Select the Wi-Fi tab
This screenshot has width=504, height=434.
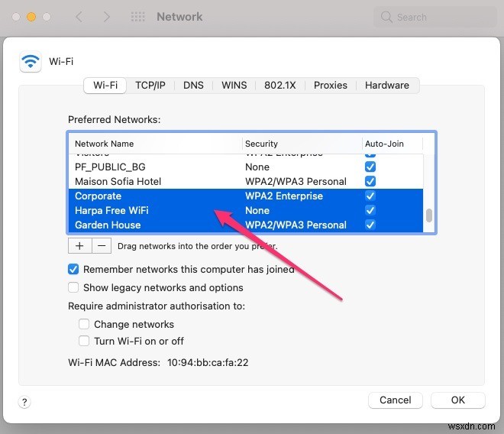pyautogui.click(x=105, y=86)
